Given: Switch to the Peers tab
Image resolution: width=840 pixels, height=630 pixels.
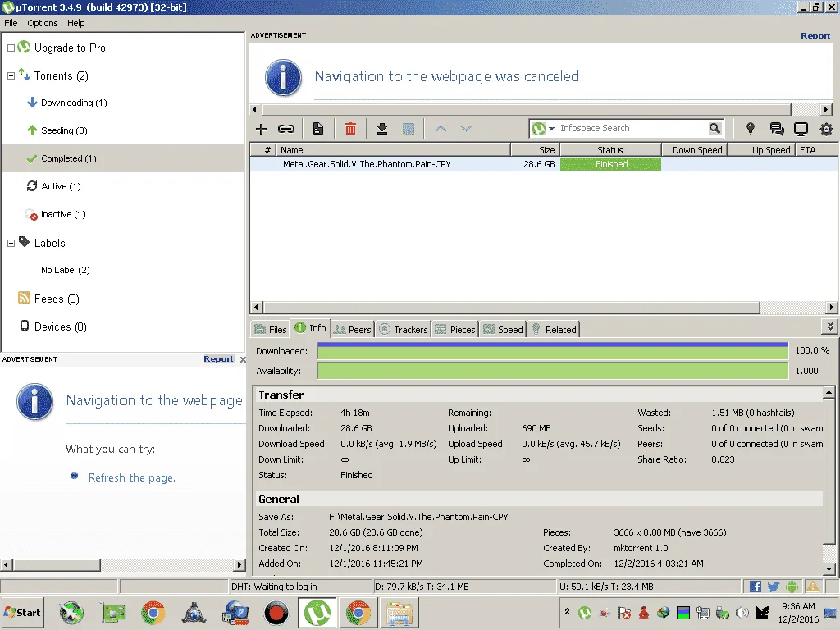Looking at the screenshot, I should tap(353, 330).
